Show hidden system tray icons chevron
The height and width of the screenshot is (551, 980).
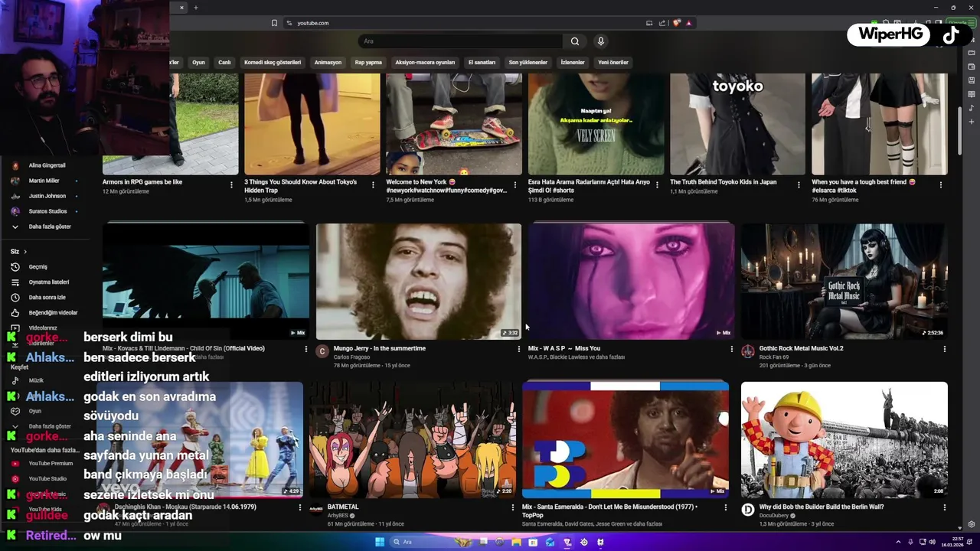click(x=898, y=542)
